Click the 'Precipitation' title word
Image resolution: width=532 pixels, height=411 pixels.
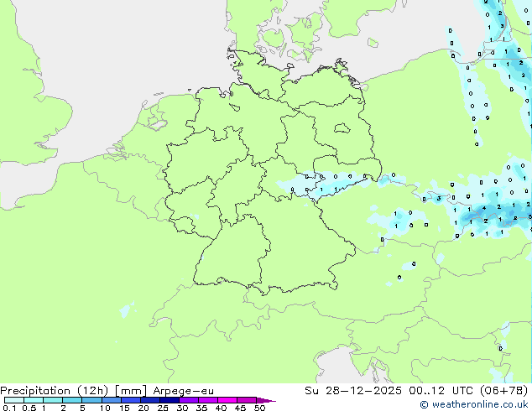pos(35,391)
